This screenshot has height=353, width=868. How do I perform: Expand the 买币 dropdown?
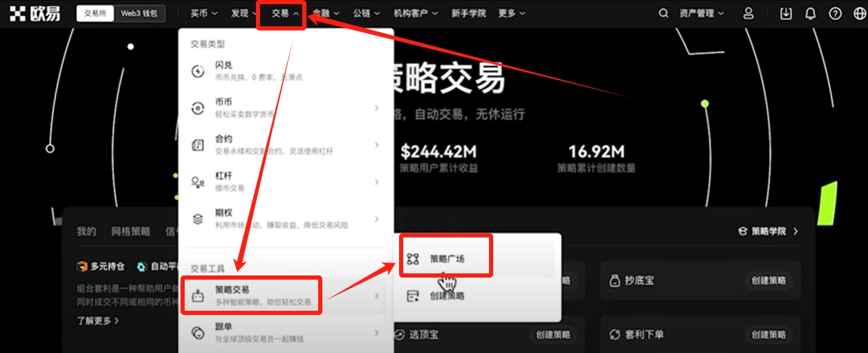204,13
